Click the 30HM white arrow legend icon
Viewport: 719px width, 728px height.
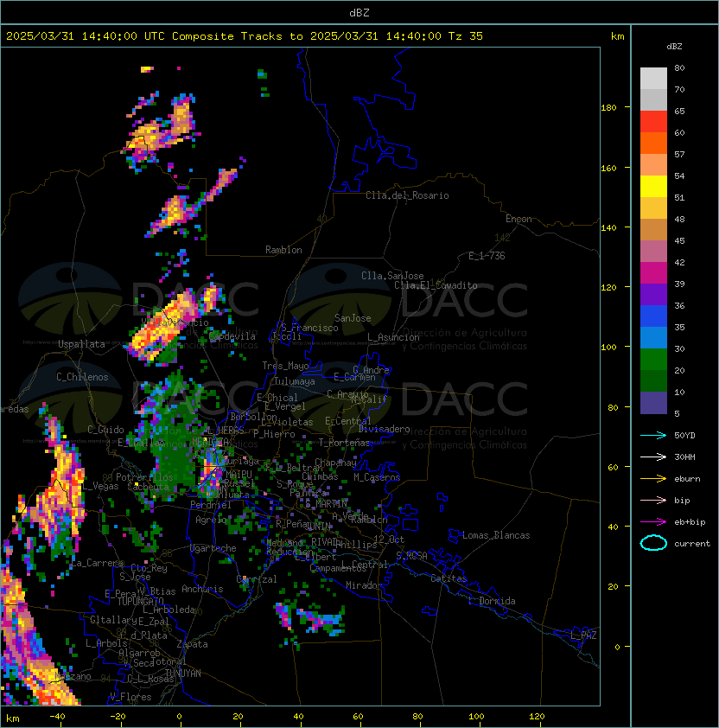653,457
